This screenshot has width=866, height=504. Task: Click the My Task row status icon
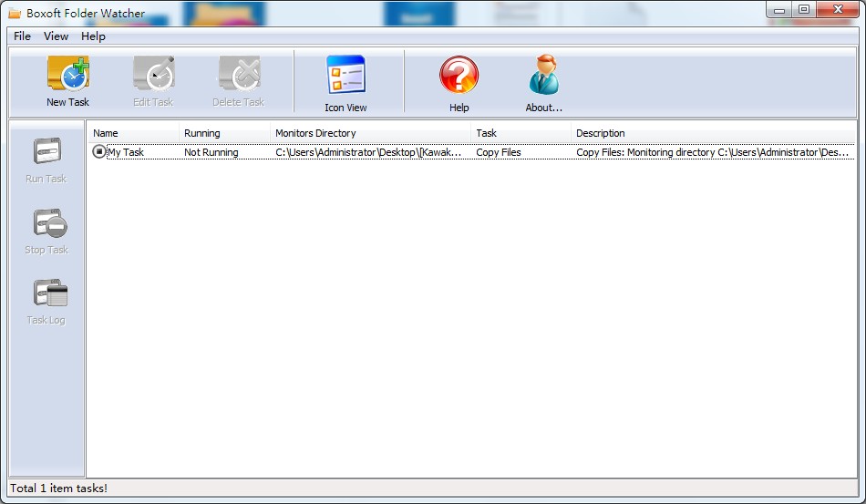98,152
